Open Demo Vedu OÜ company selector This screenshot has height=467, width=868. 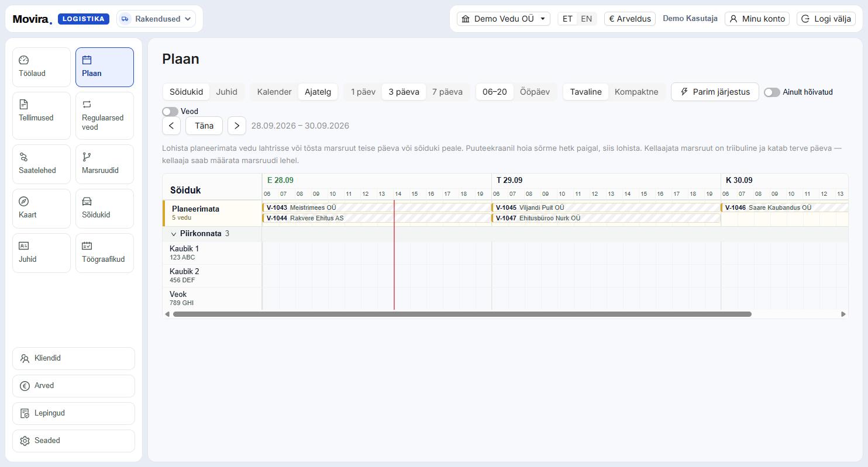[504, 19]
